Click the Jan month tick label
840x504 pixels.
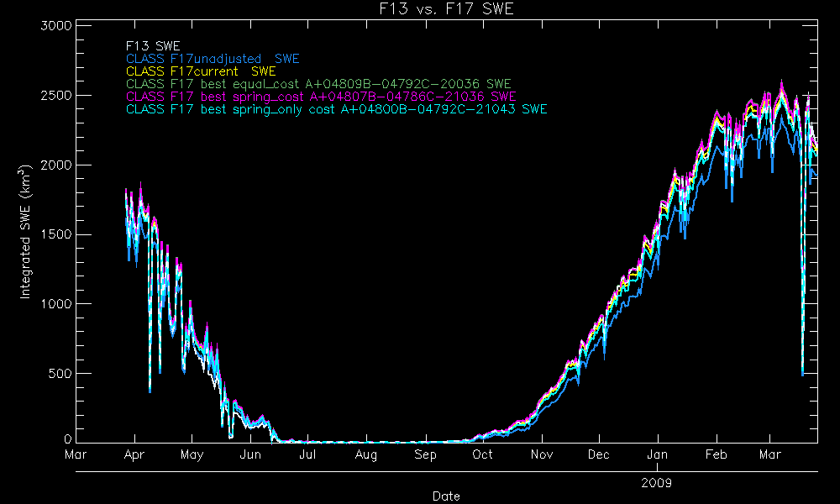point(658,455)
